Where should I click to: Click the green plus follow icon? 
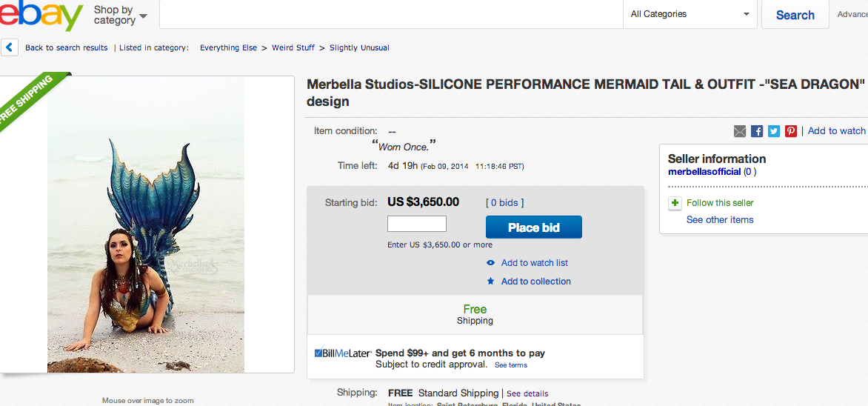click(x=675, y=203)
